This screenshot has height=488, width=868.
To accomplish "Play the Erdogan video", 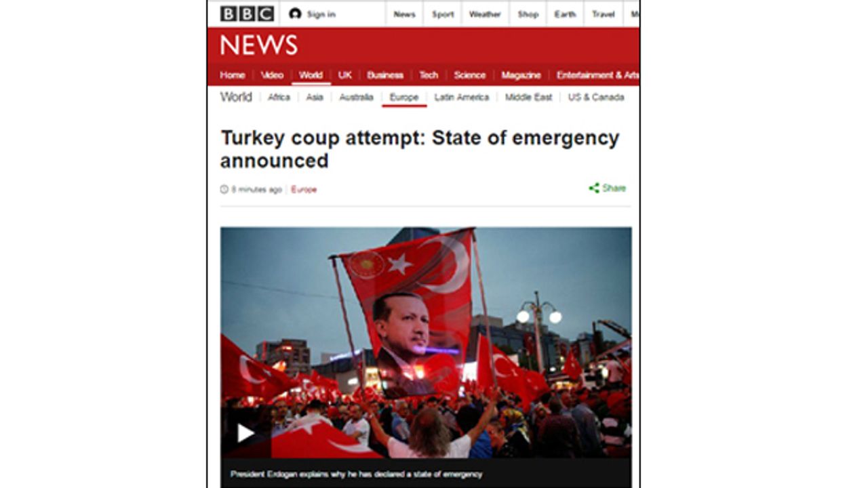I will click(245, 432).
